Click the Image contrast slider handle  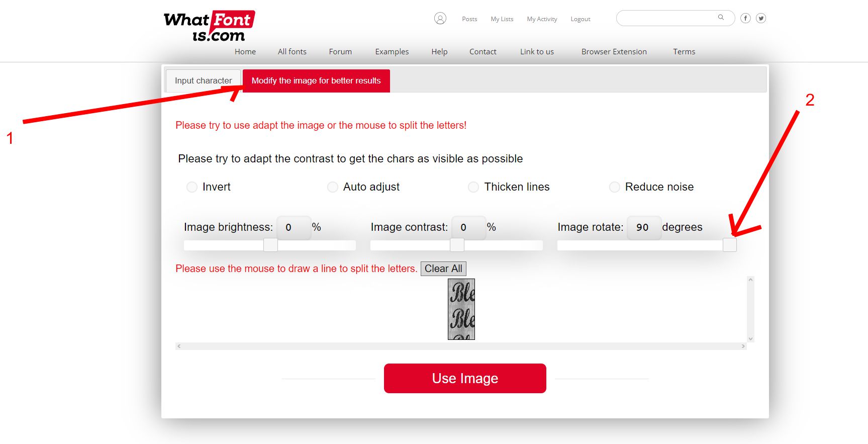pyautogui.click(x=457, y=245)
